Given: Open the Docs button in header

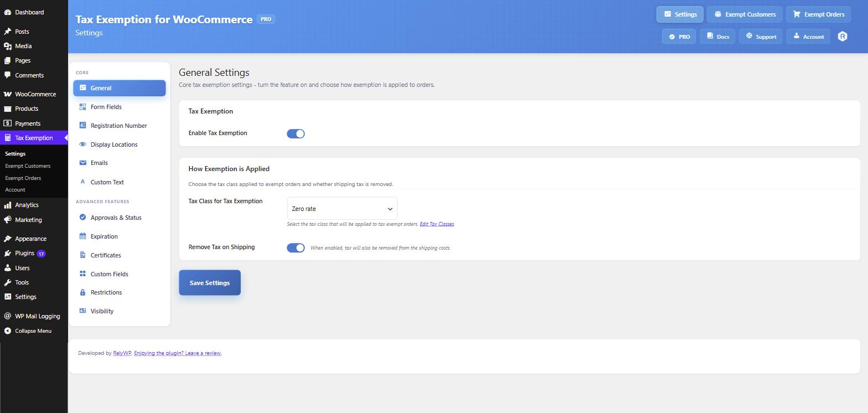Looking at the screenshot, I should coord(717,37).
